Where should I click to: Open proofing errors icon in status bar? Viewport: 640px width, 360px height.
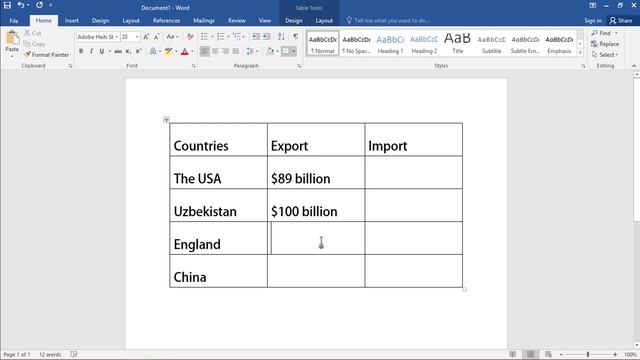click(x=73, y=354)
